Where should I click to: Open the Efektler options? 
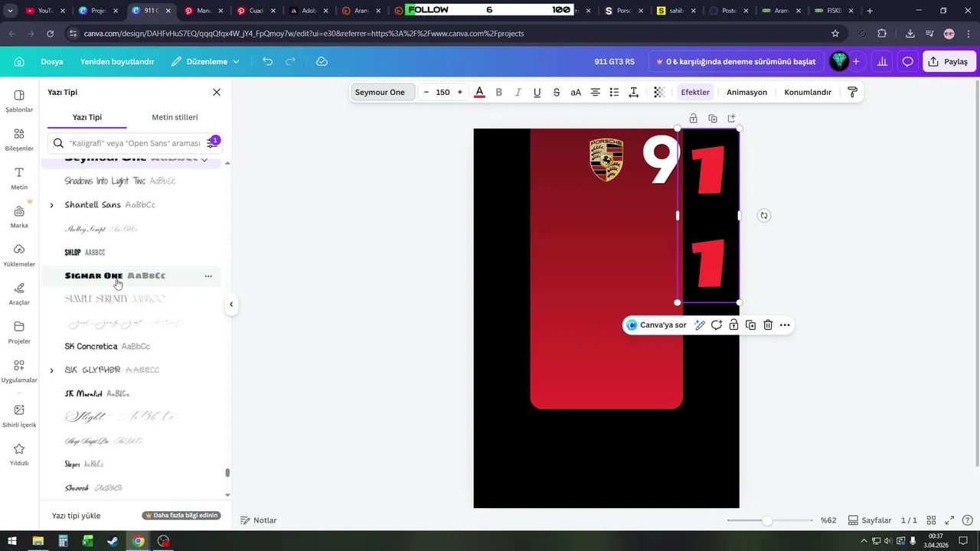pos(695,92)
